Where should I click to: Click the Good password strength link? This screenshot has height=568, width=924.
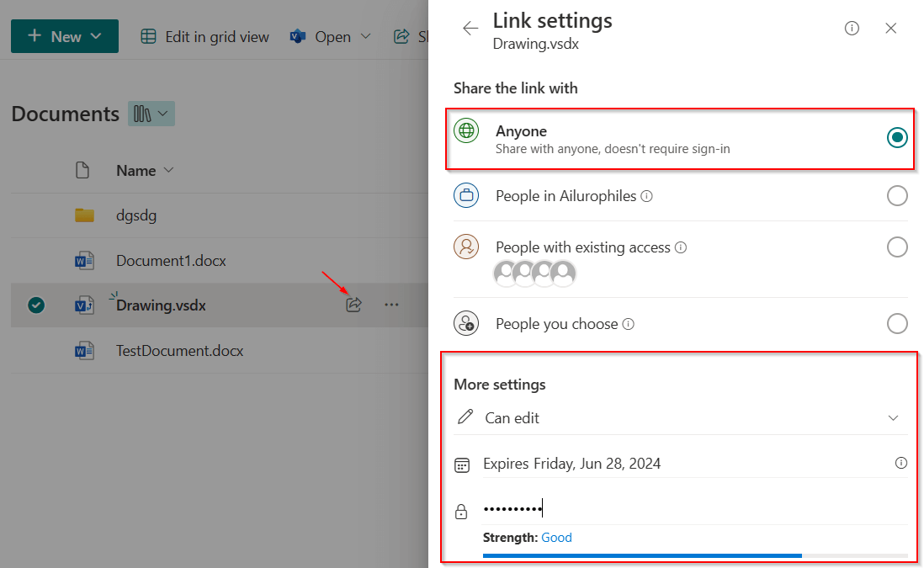[x=556, y=537]
